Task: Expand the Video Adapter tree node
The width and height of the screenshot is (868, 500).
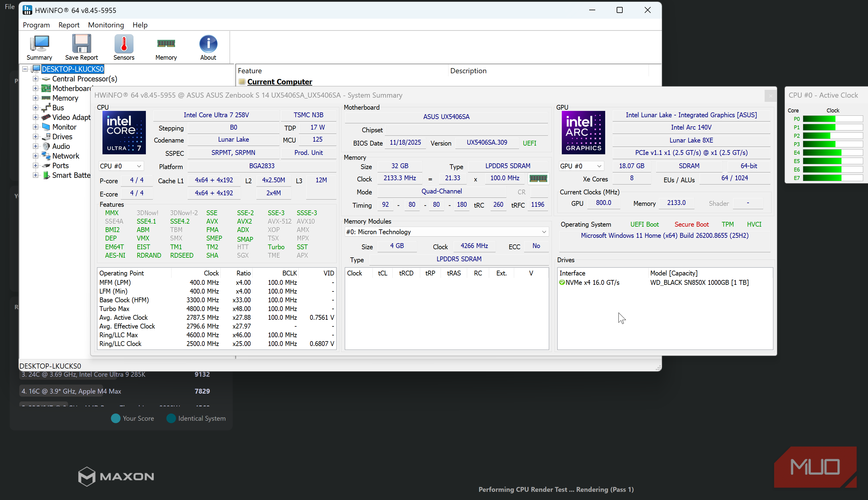Action: tap(35, 117)
